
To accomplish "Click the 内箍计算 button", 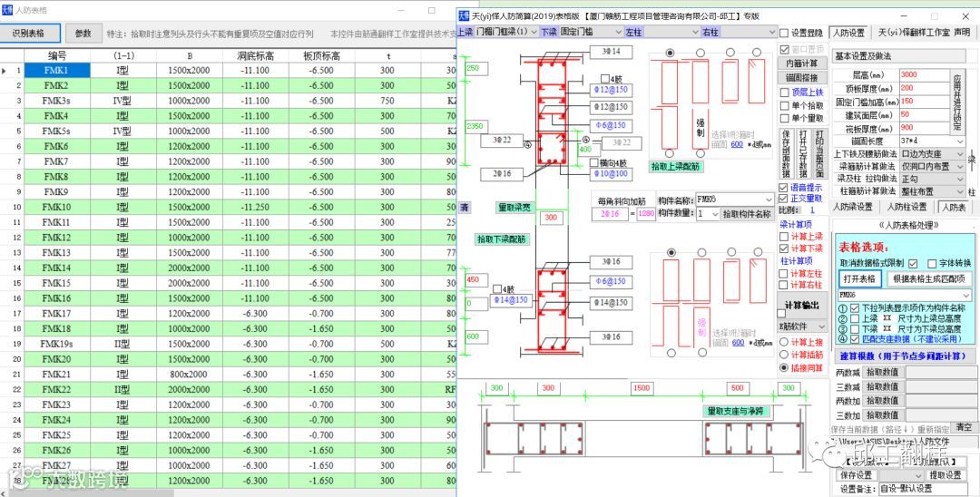I will [x=802, y=63].
